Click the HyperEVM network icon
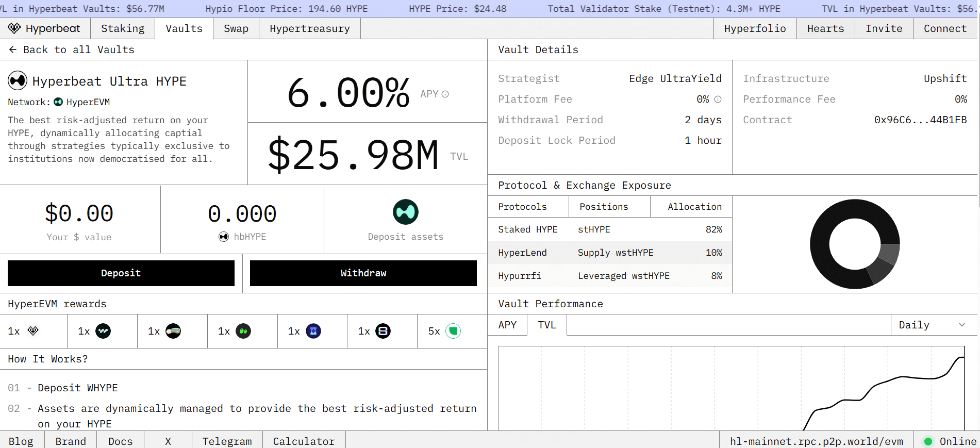 click(x=58, y=102)
